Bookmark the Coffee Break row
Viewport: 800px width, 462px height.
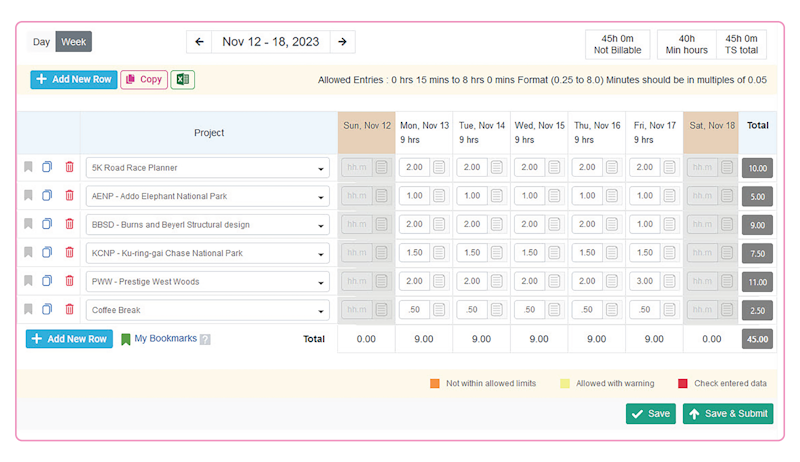pos(29,310)
